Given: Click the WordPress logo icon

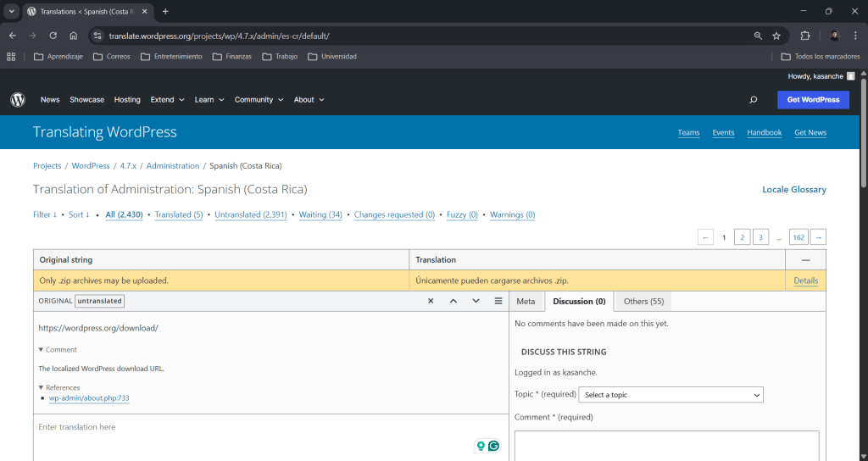Looking at the screenshot, I should click(x=18, y=99).
